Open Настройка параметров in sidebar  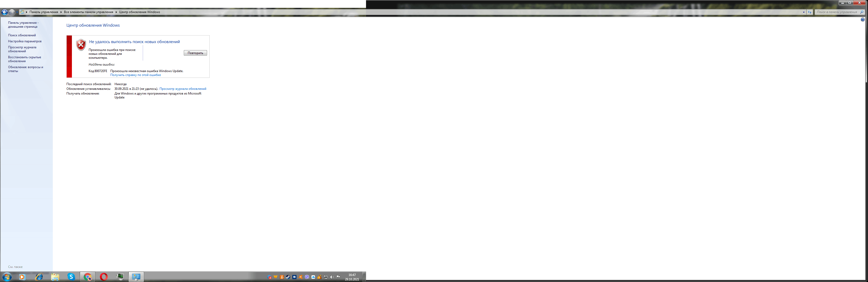tap(25, 41)
